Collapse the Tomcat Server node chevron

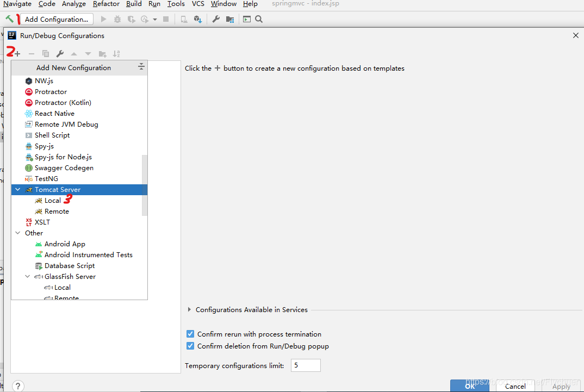(x=17, y=190)
